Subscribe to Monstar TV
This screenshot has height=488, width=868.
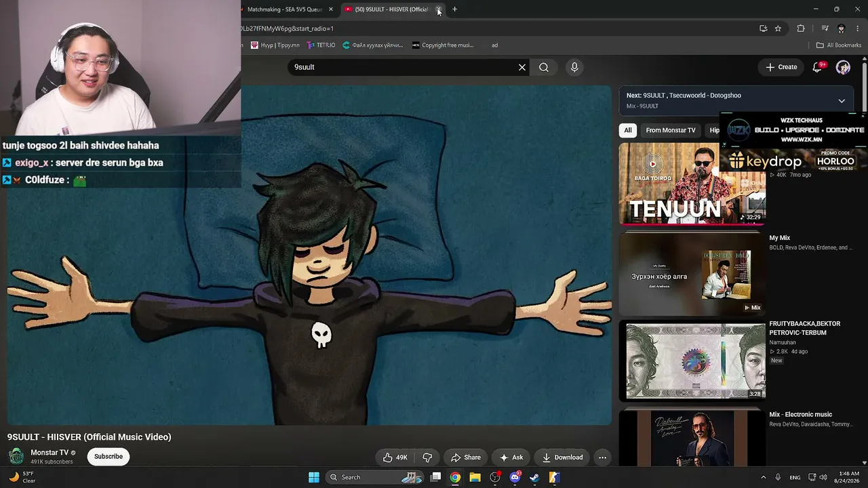coord(108,457)
